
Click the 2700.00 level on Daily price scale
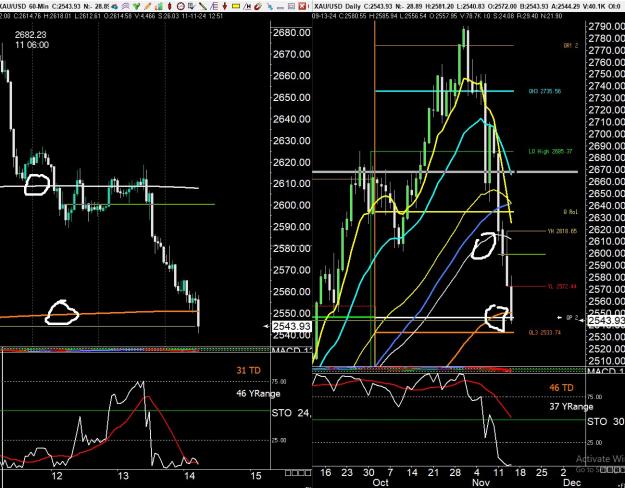coord(606,134)
